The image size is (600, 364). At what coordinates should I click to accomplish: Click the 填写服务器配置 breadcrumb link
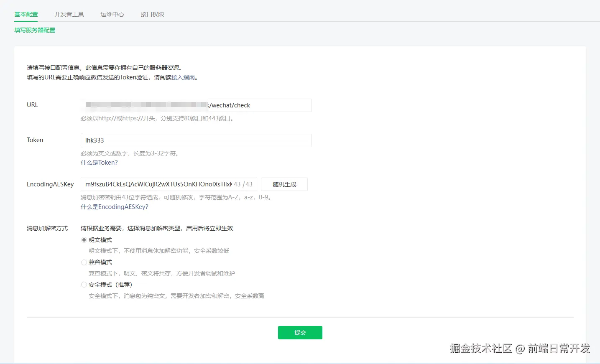35,30
